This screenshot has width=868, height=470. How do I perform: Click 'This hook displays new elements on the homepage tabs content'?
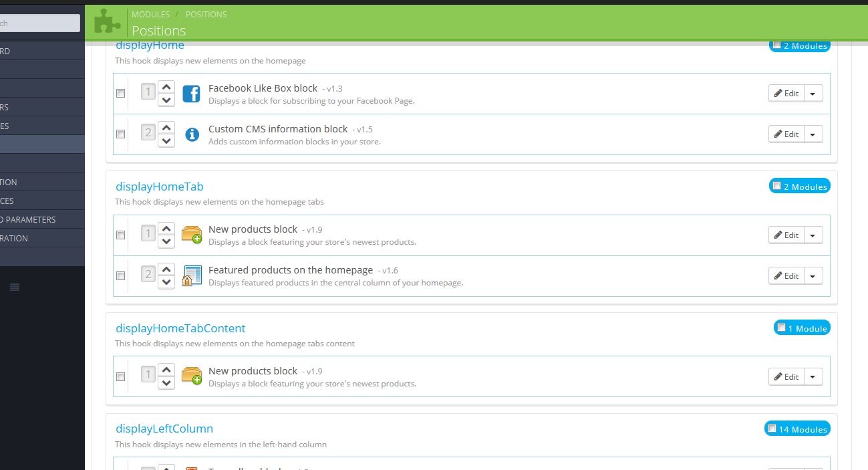click(x=235, y=344)
